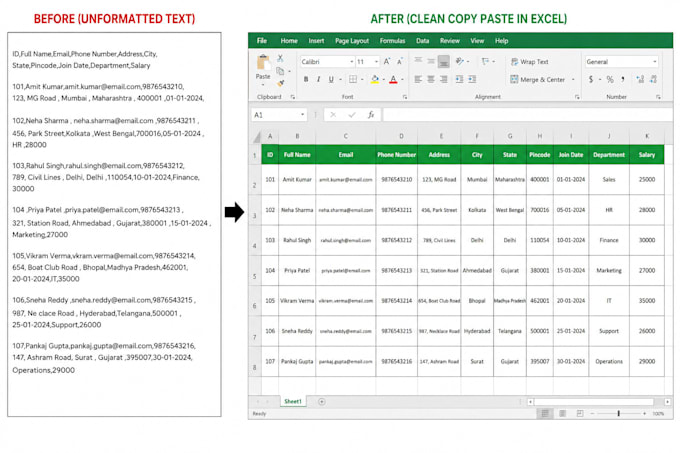Select the Cut scissors icon
Viewport: 680px width, 453px height.
coord(280,58)
